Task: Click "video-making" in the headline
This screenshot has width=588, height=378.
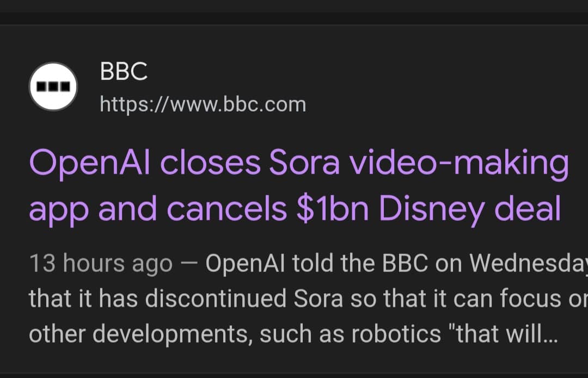Action: tap(459, 164)
